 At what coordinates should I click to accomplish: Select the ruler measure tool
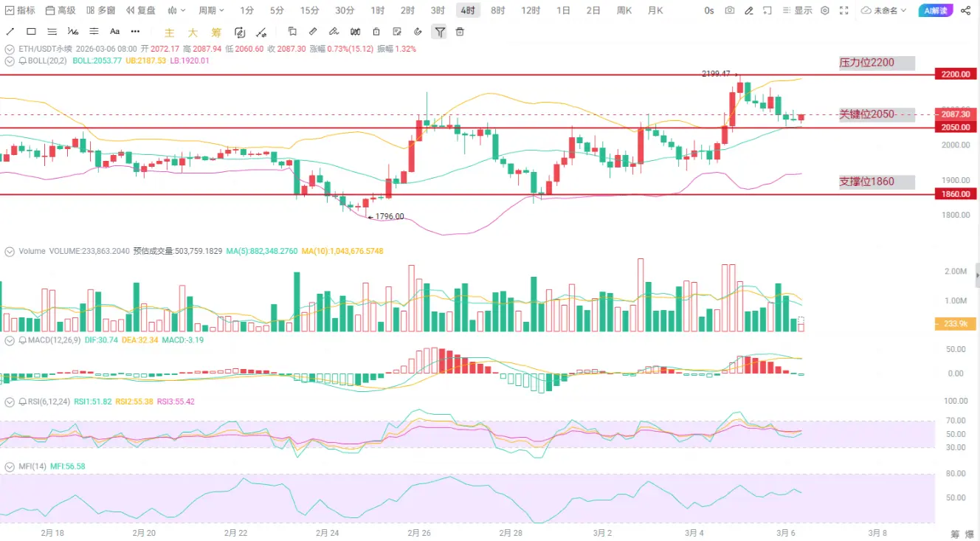(313, 32)
